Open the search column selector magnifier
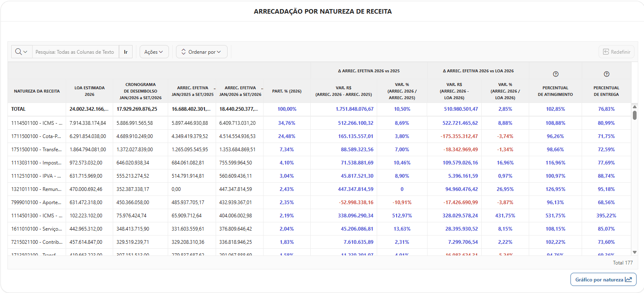 [x=21, y=52]
